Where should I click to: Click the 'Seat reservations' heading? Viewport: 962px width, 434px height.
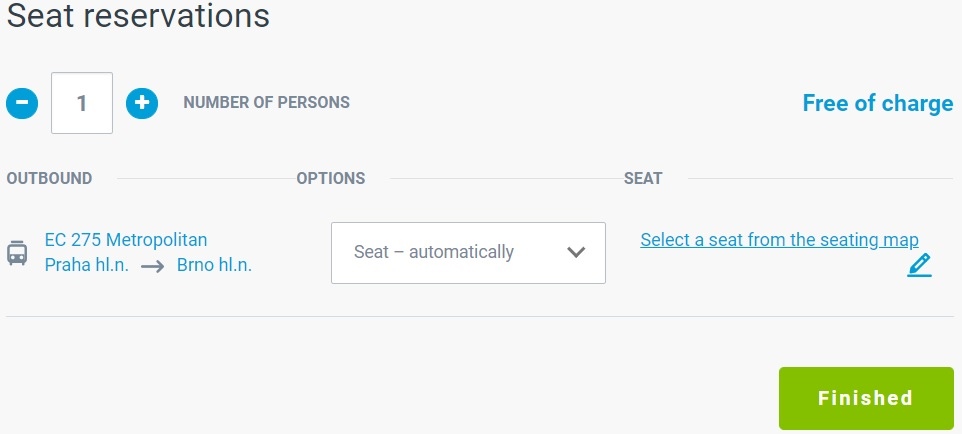tap(138, 16)
